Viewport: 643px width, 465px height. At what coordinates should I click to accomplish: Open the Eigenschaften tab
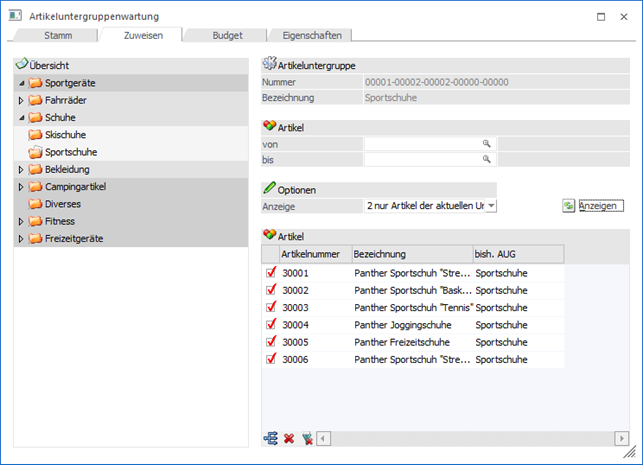pos(309,35)
